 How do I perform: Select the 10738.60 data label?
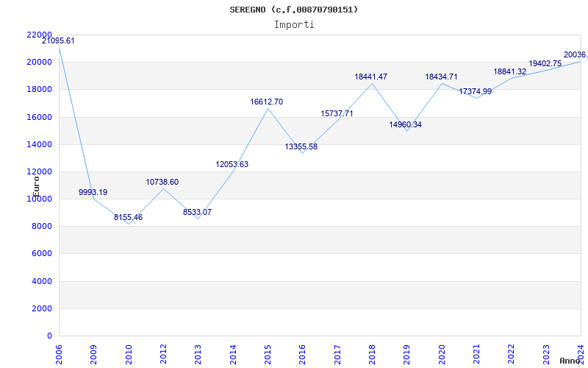pos(162,182)
